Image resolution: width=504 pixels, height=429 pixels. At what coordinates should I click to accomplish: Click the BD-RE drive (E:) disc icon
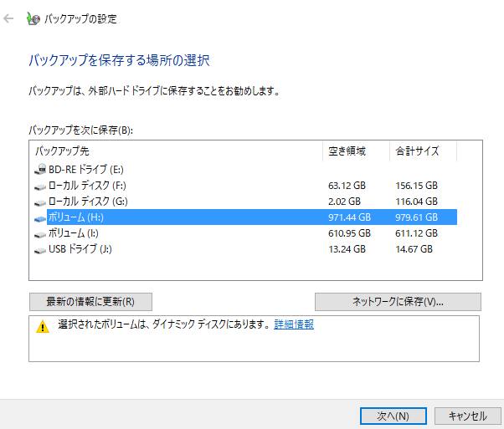coord(41,170)
